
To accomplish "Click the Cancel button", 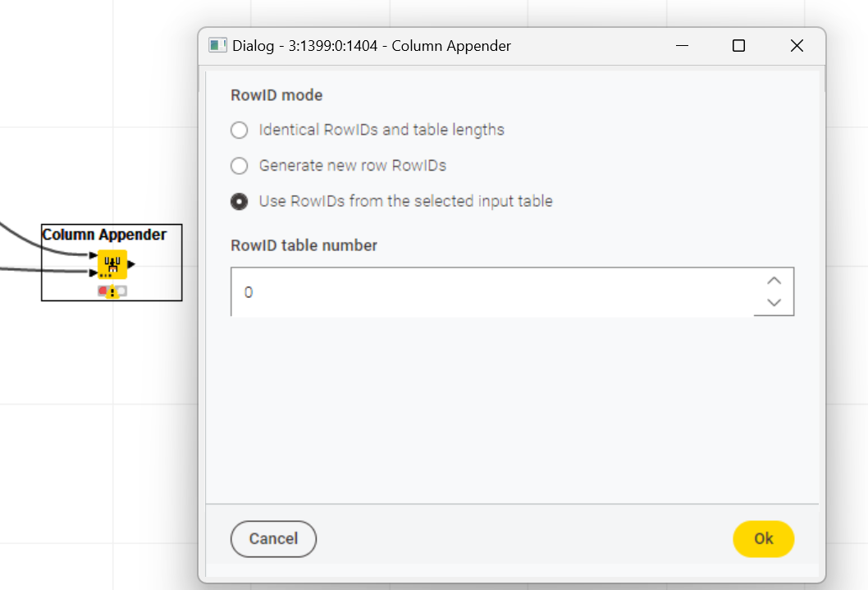I will click(x=273, y=538).
